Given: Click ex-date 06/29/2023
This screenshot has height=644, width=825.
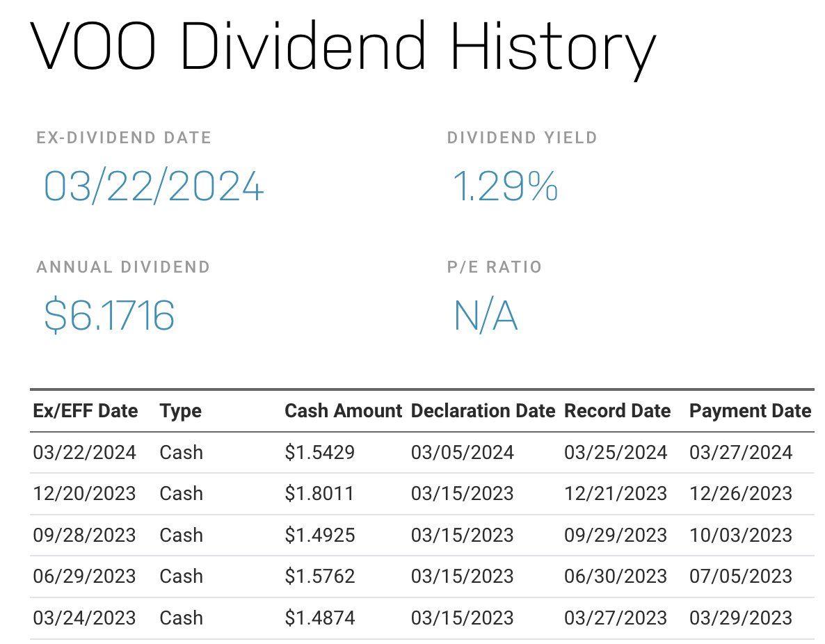Looking at the screenshot, I should point(84,576).
